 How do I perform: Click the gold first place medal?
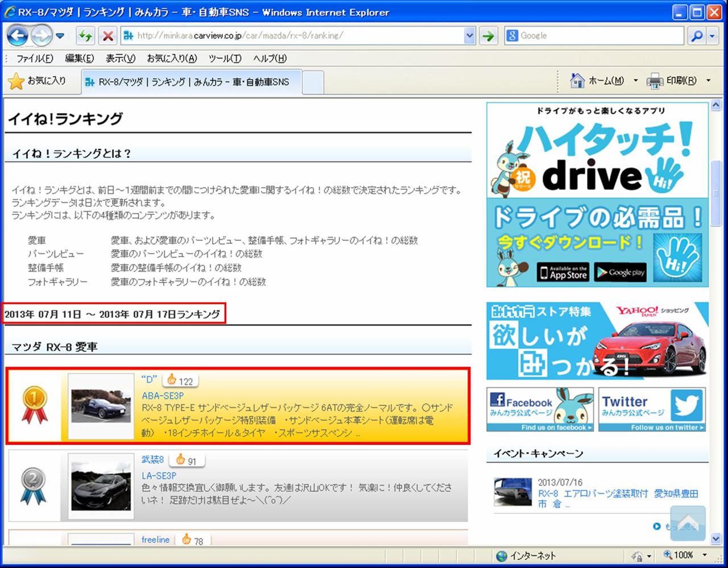34,405
